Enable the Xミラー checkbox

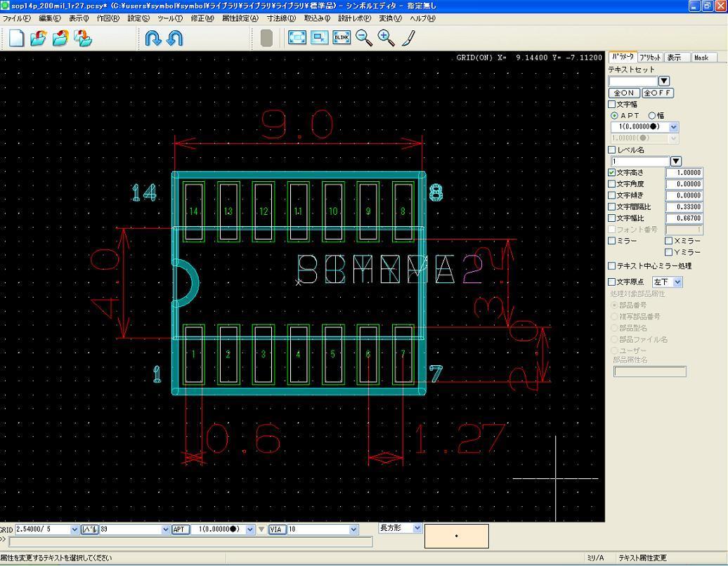[668, 241]
